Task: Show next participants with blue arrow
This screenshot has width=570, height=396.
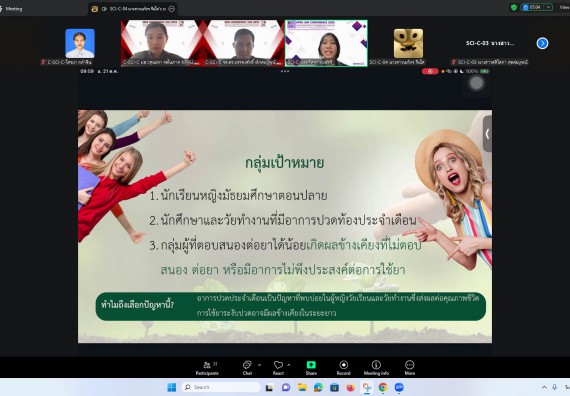Action: click(x=542, y=43)
